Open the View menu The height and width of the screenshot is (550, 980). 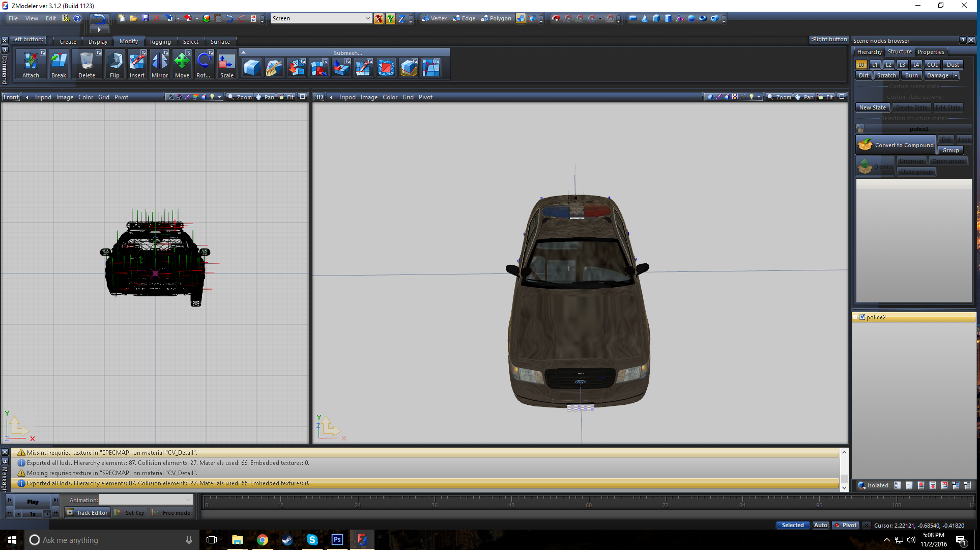coord(32,18)
